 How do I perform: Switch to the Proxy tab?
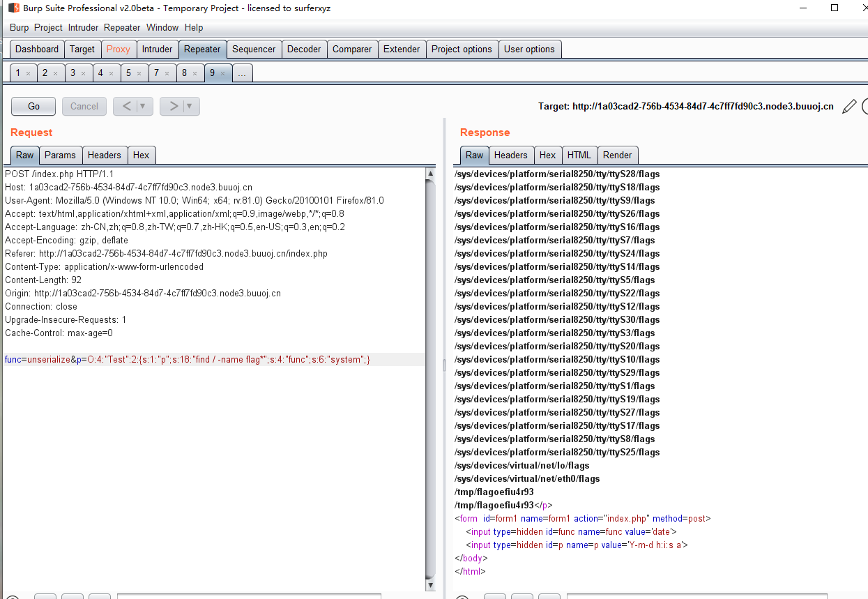pos(119,50)
